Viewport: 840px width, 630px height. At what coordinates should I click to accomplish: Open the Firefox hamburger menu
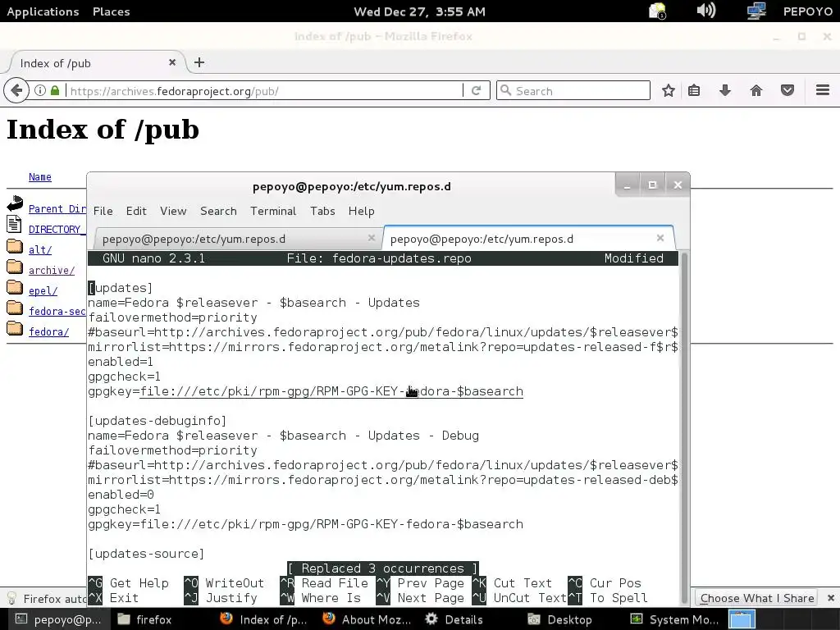pyautogui.click(x=823, y=90)
